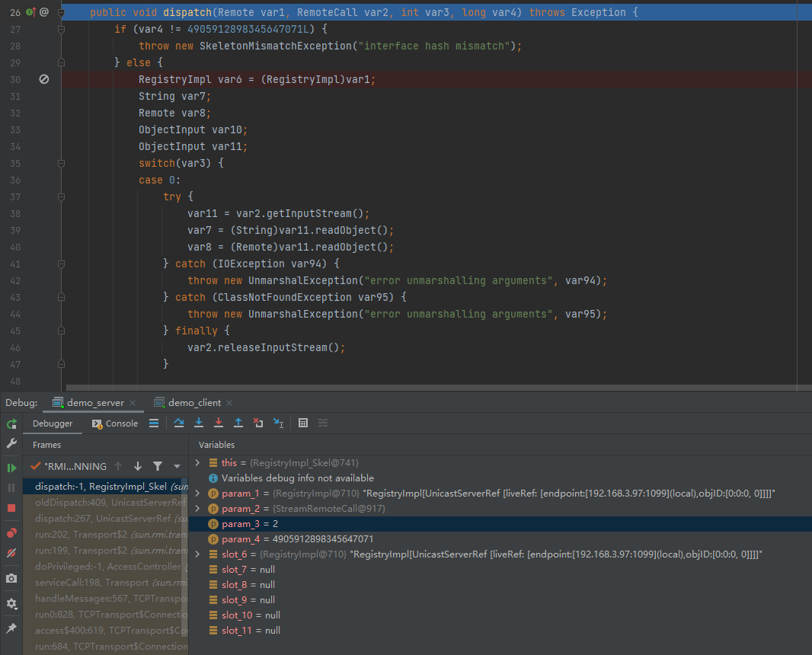Open run configuration via wrench icon
Image resolution: width=812 pixels, height=655 pixels.
(x=11, y=443)
